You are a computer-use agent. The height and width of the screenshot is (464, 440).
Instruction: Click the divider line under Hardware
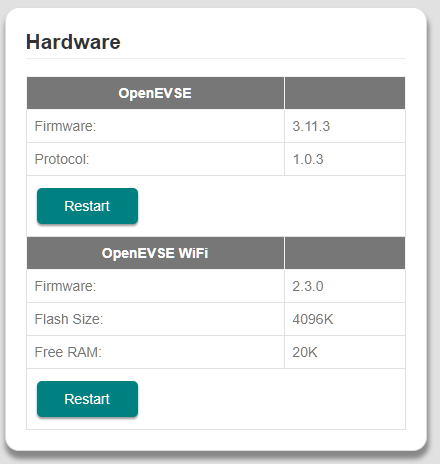tap(216, 58)
